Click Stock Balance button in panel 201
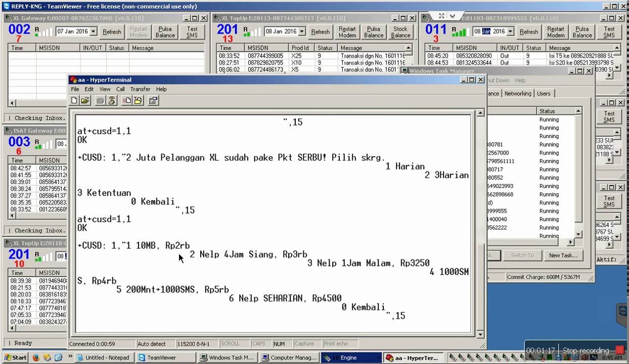This screenshot has width=629, height=364. click(400, 32)
